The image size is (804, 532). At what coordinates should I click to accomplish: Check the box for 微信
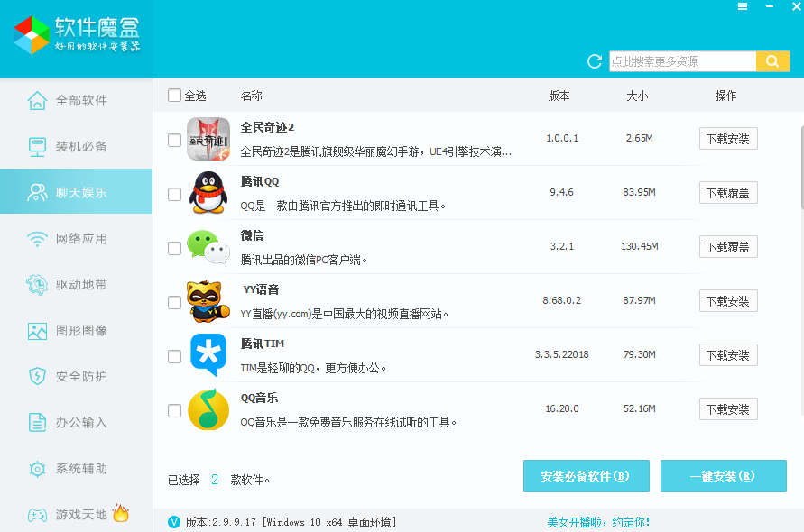point(174,248)
